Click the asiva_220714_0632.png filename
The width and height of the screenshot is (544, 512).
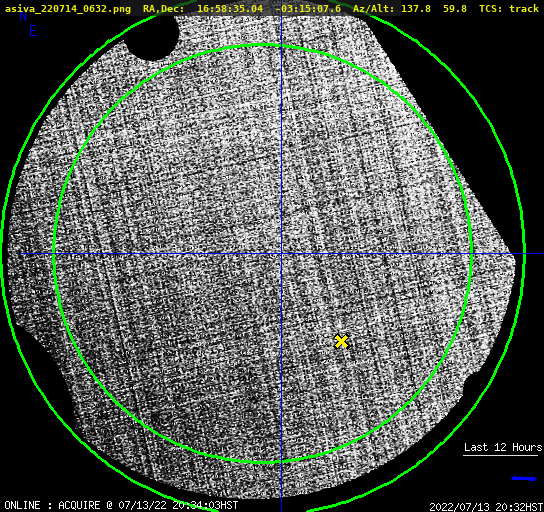pos(68,9)
